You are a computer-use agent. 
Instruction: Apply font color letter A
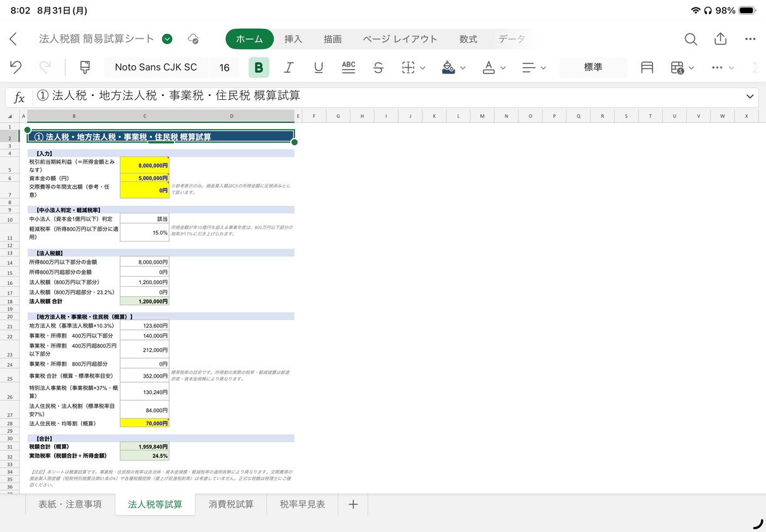(x=488, y=67)
